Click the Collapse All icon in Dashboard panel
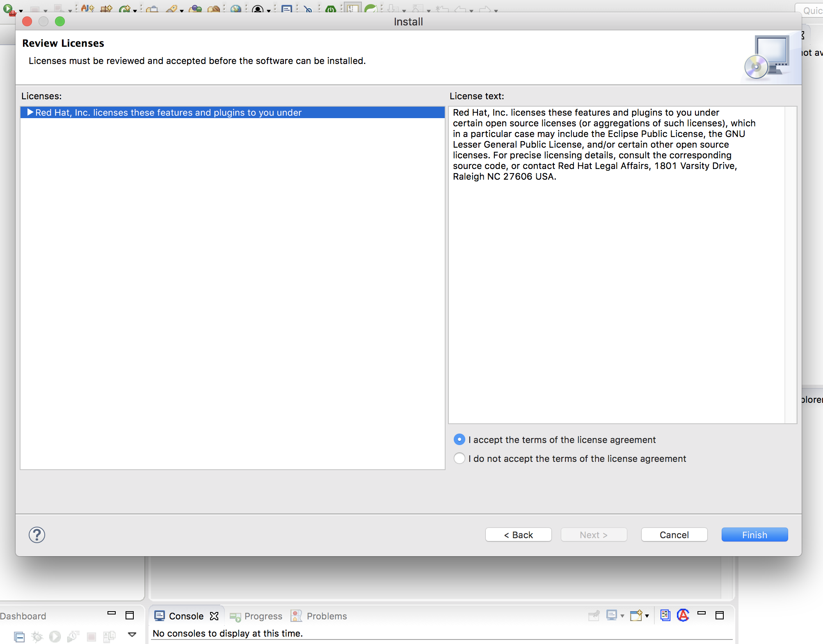 pyautogui.click(x=19, y=637)
